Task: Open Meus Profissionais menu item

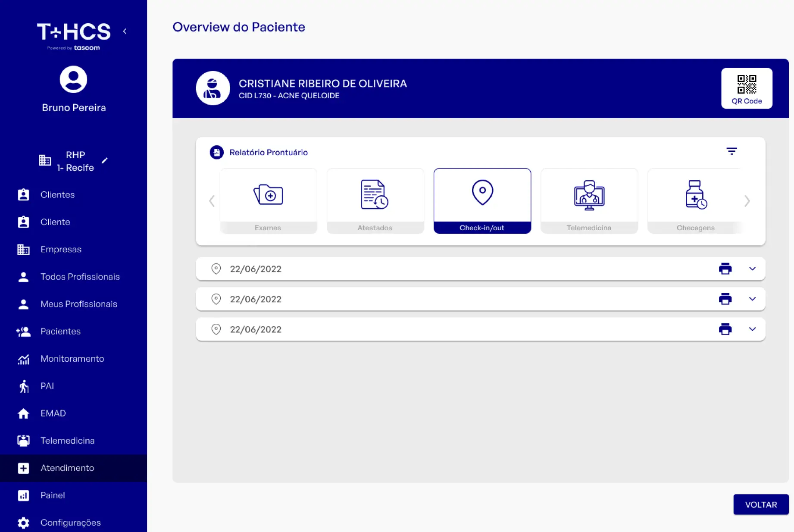Action: [x=73, y=304]
